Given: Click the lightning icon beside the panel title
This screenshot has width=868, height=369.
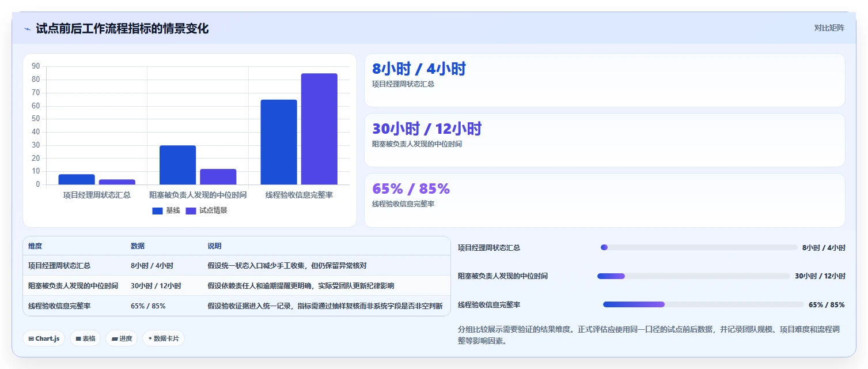Looking at the screenshot, I should tap(28, 29).
